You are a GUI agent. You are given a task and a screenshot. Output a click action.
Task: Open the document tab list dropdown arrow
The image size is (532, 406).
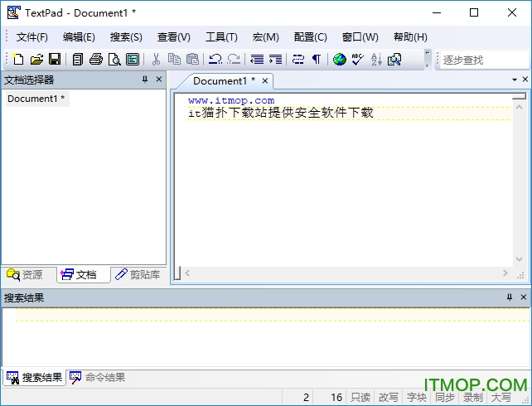click(515, 80)
